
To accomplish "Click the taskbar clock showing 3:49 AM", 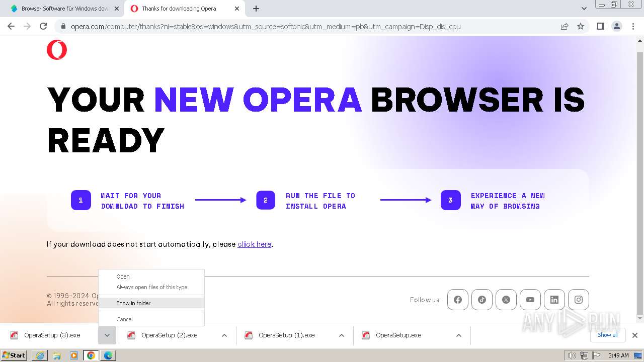I will tap(618, 355).
